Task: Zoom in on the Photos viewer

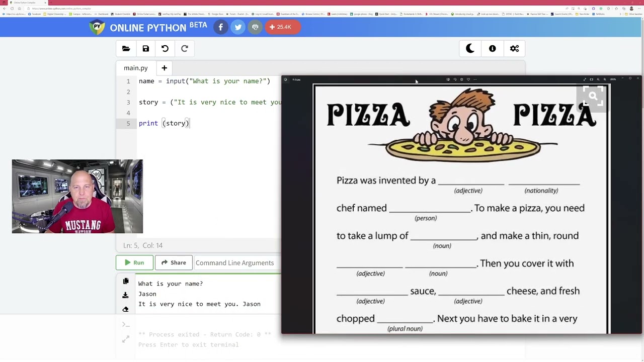Action: [605, 79]
